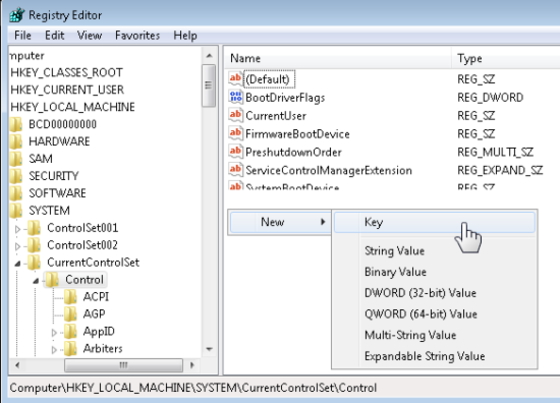The height and width of the screenshot is (403, 560).
Task: Open the Favorites menu
Action: click(x=138, y=35)
